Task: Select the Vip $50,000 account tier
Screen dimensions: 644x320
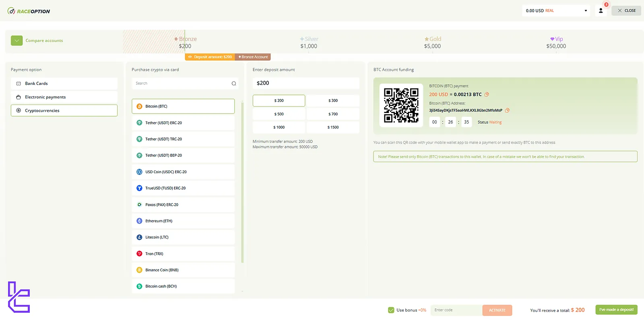Action: click(556, 42)
